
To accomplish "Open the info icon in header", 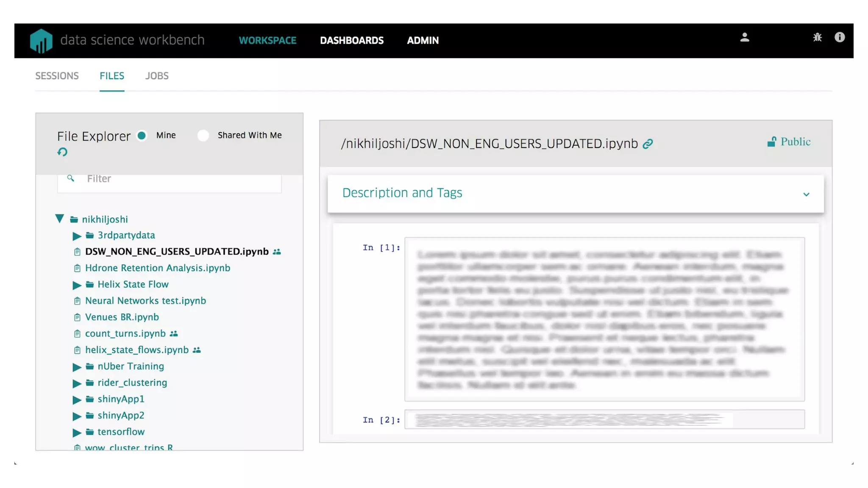I will [839, 37].
